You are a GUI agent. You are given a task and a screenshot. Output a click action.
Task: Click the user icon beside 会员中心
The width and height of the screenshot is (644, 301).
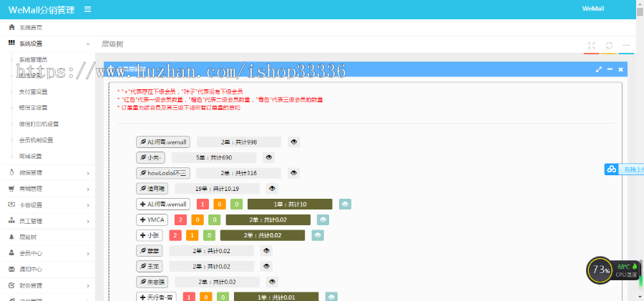pyautogui.click(x=11, y=253)
